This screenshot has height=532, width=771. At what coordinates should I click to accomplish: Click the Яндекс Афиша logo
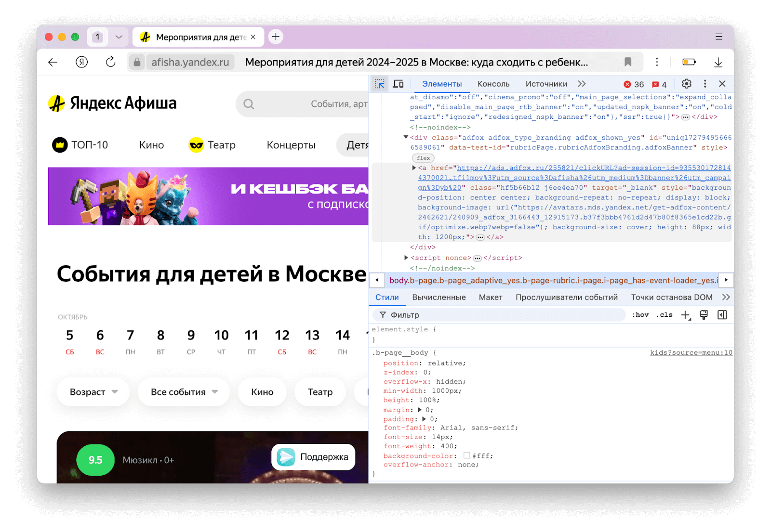tap(112, 103)
